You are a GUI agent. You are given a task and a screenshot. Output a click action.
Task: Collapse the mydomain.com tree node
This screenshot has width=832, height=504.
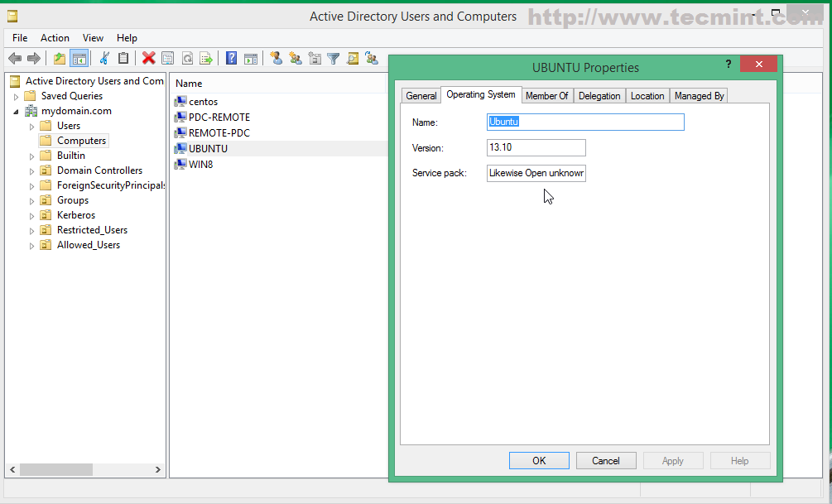[16, 111]
